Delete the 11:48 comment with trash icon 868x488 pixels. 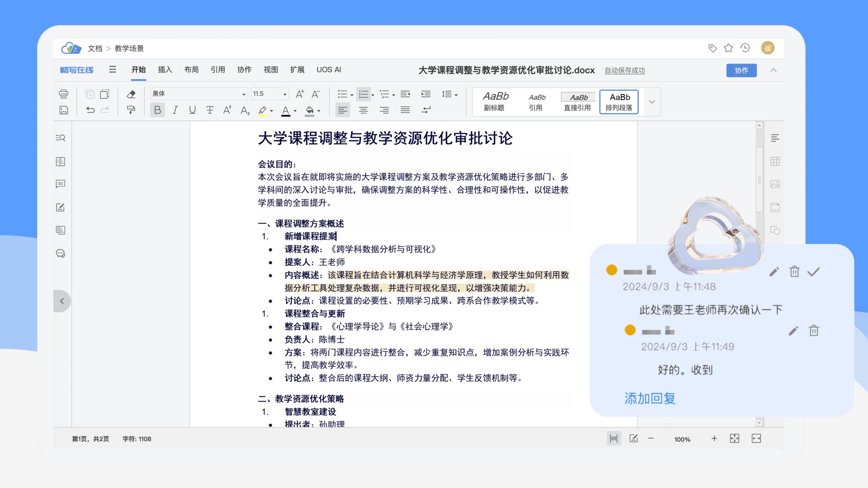click(x=794, y=272)
